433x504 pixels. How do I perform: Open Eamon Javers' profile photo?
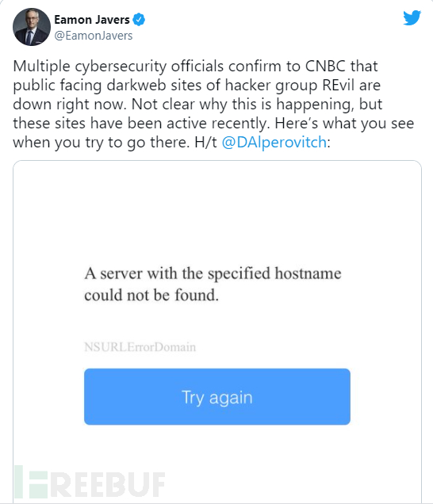[32, 27]
